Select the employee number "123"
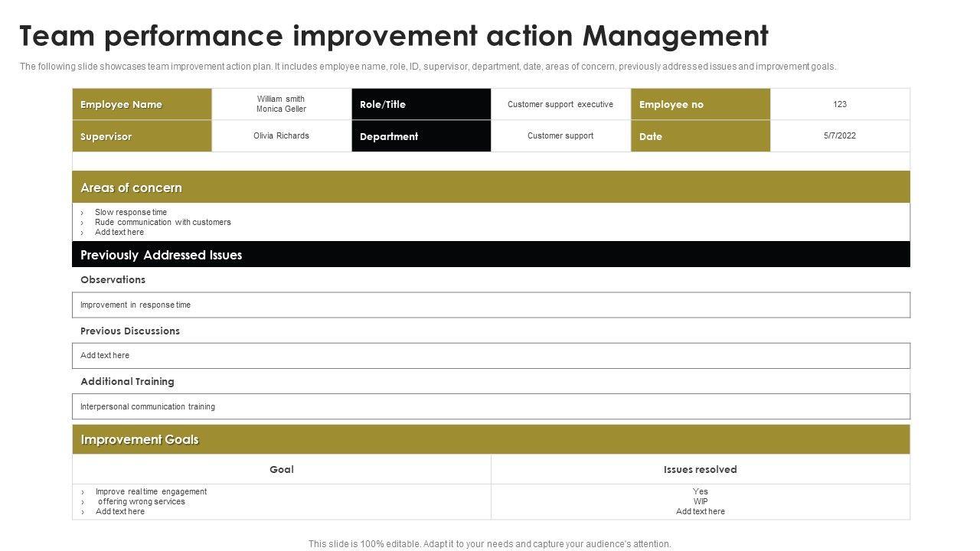Viewport: 980px width, 551px height. 840,104
